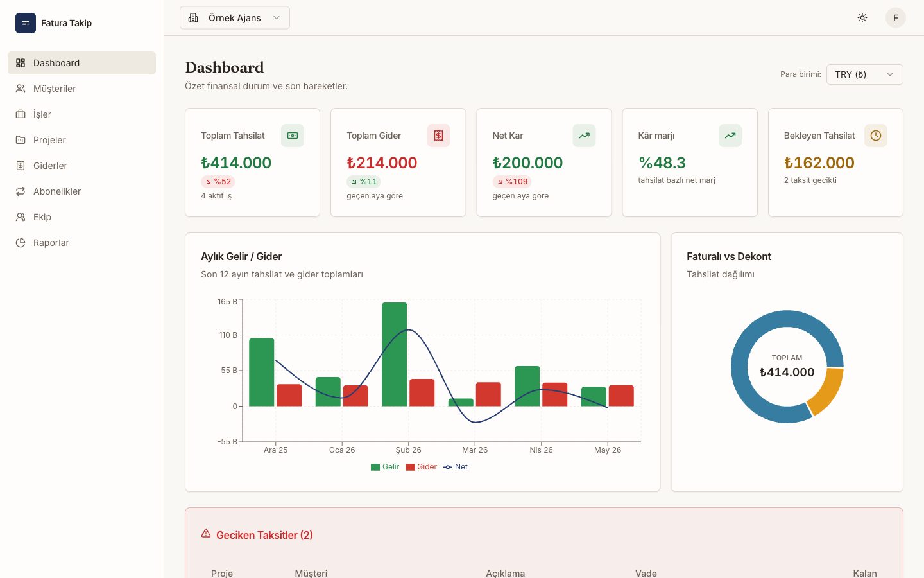This screenshot has height=578, width=924.
Task: Expand the TRY currency selector
Action: click(x=865, y=74)
